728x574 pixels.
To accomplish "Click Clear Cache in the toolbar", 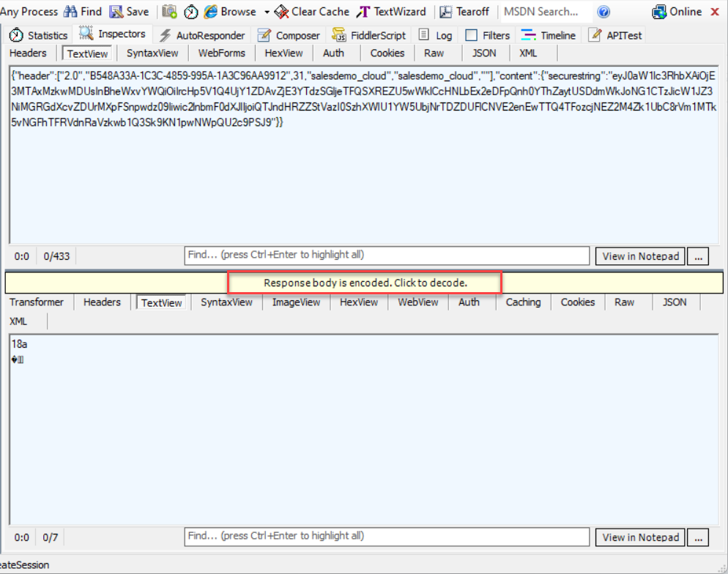I will [311, 12].
